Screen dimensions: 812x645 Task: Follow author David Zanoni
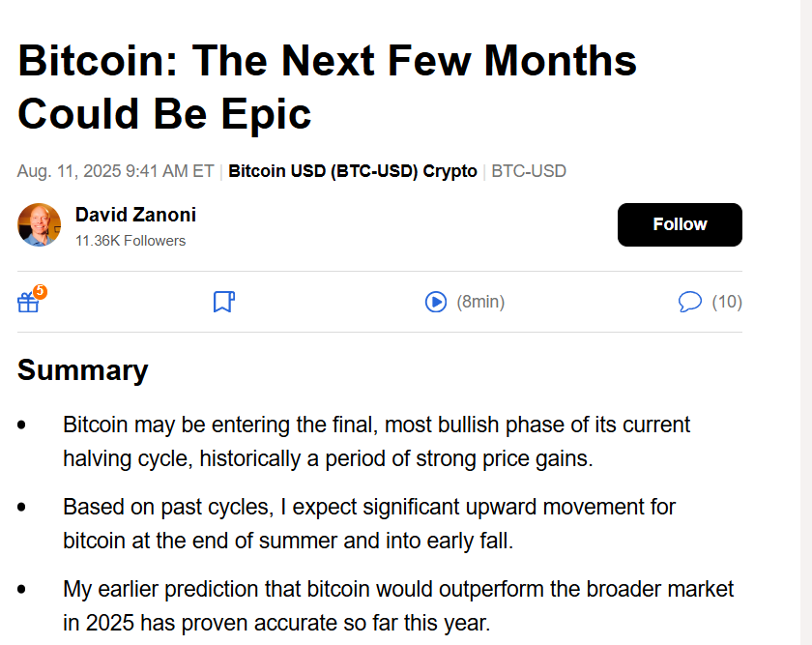click(x=680, y=224)
